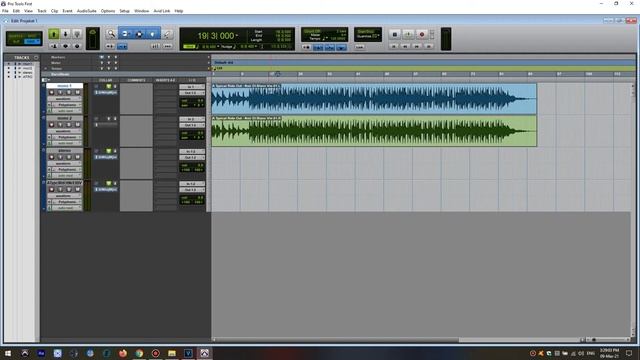Open the output selector of mono 1 track
The height and width of the screenshot is (360, 640).
coord(192,93)
